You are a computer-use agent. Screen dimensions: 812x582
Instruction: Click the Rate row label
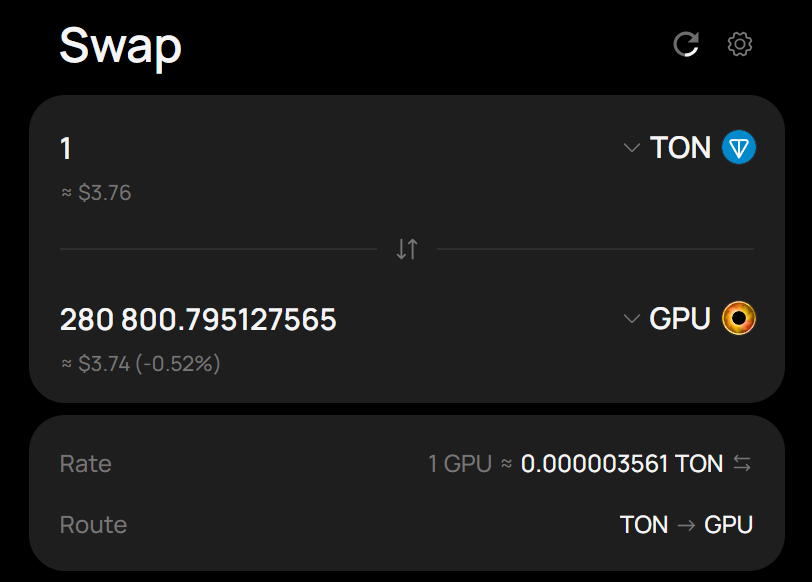coord(86,463)
